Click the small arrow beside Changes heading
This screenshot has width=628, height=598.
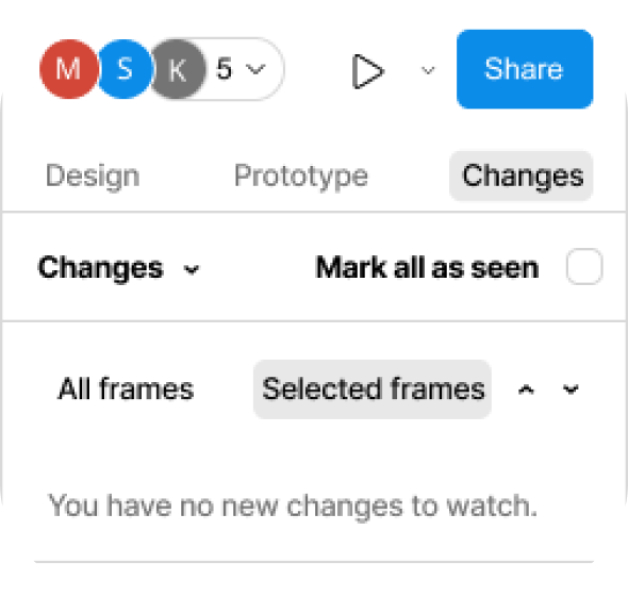click(192, 269)
